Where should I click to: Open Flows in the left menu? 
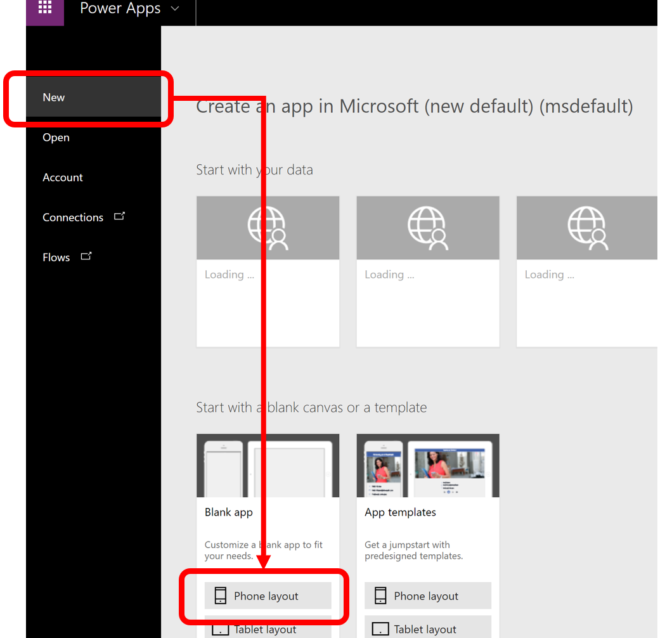[93, 257]
